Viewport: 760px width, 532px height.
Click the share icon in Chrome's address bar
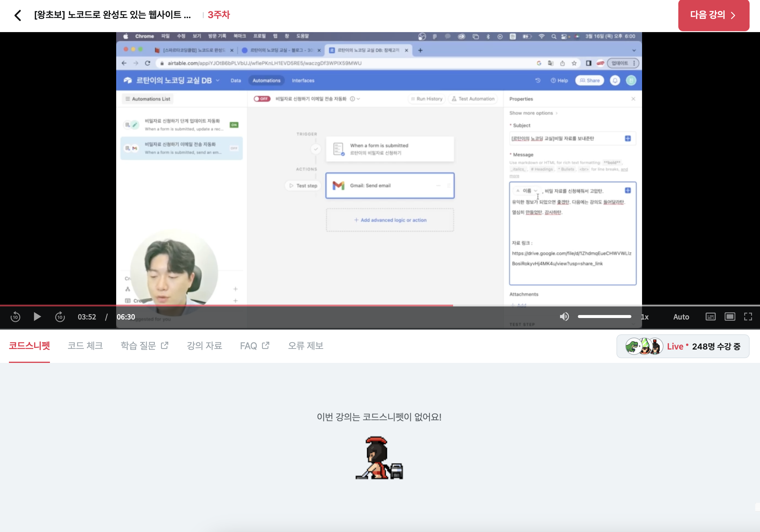[562, 63]
